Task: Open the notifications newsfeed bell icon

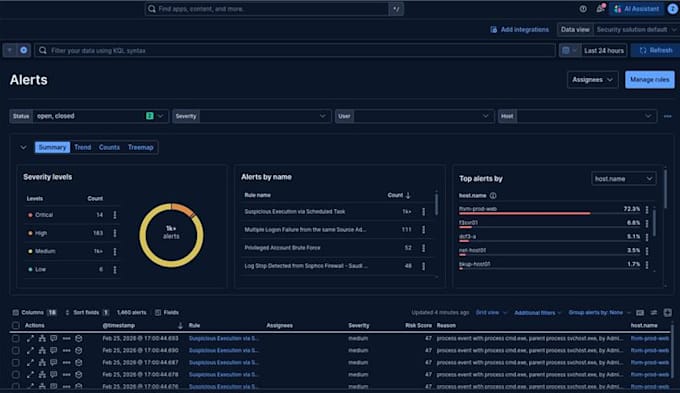Action: (x=600, y=9)
